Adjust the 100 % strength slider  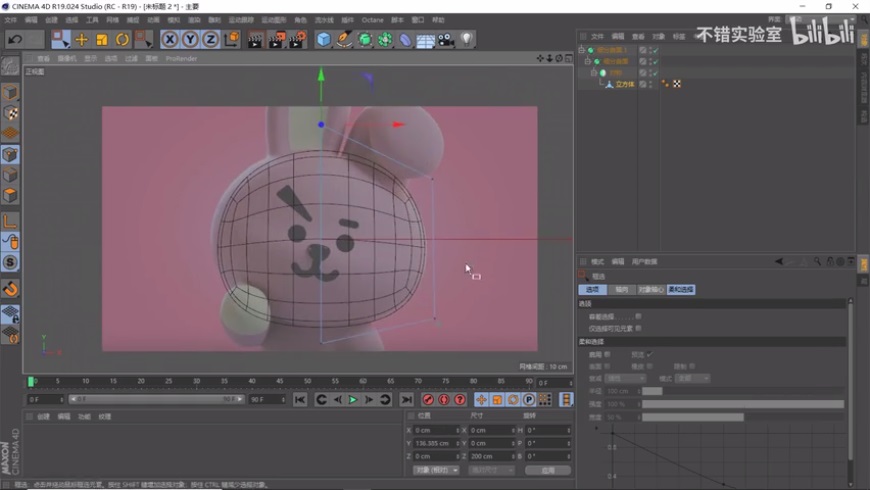(x=743, y=404)
